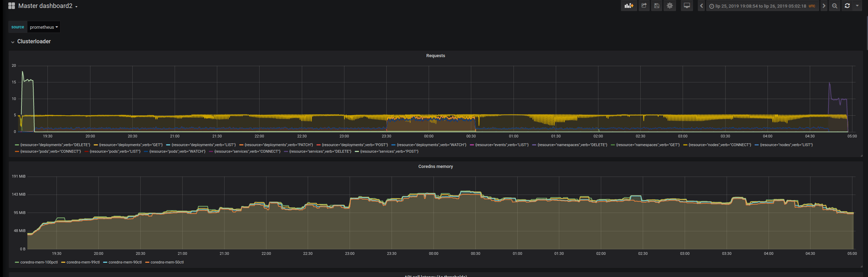Image resolution: width=868 pixels, height=277 pixels.
Task: Click color swatch of pods WATCH series
Action: tap(146, 152)
